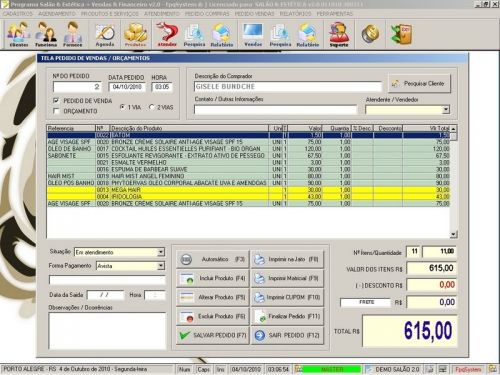This screenshot has width=500, height=375.
Task: Click the Observações / Ocorrências text area
Action: click(107, 331)
